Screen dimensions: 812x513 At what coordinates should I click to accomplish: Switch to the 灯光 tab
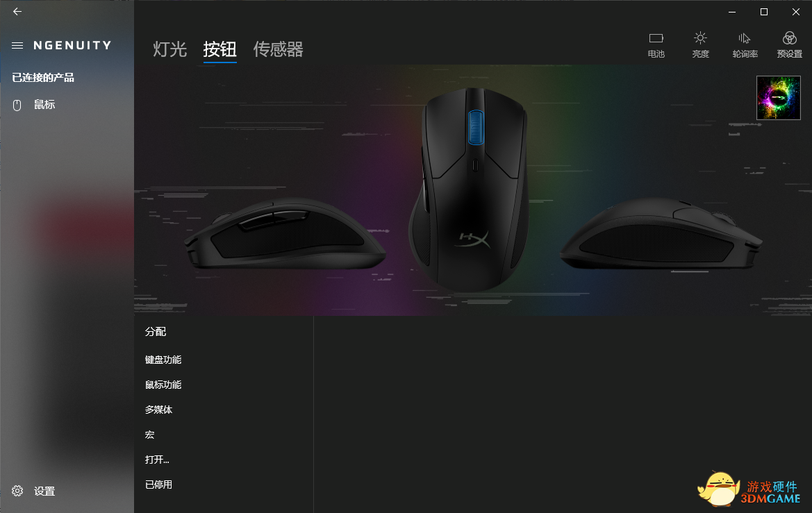pyautogui.click(x=170, y=49)
